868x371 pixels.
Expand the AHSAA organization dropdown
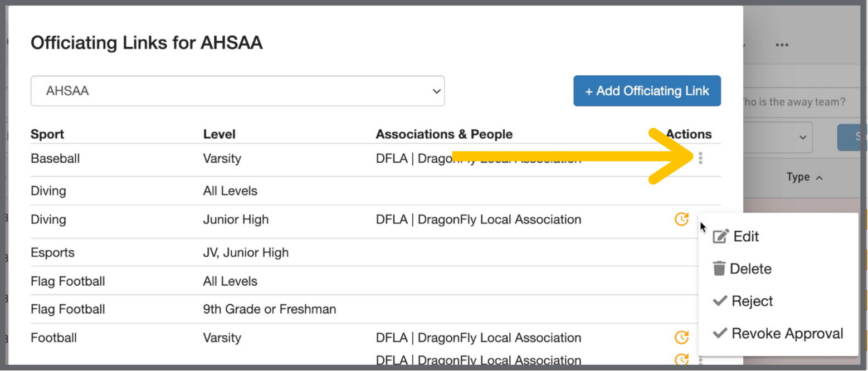coord(237,91)
